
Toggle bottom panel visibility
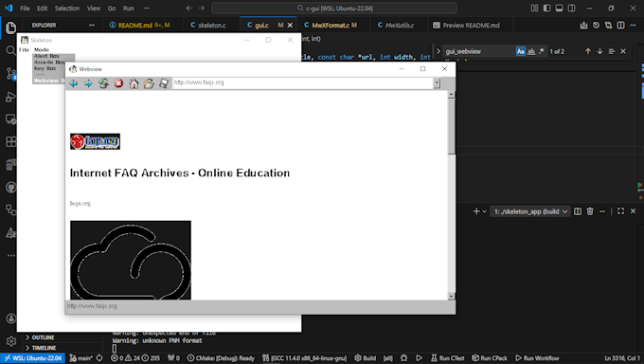(559, 9)
